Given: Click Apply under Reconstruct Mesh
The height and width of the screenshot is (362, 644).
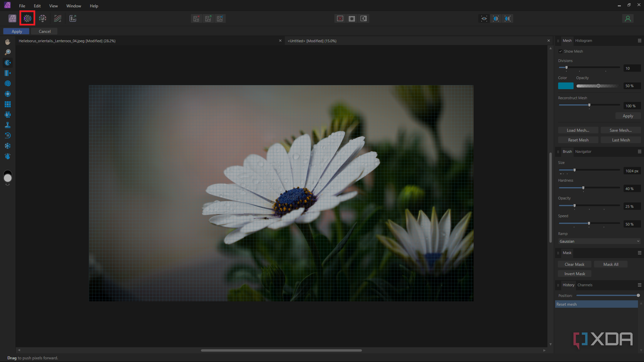Looking at the screenshot, I should (x=628, y=116).
